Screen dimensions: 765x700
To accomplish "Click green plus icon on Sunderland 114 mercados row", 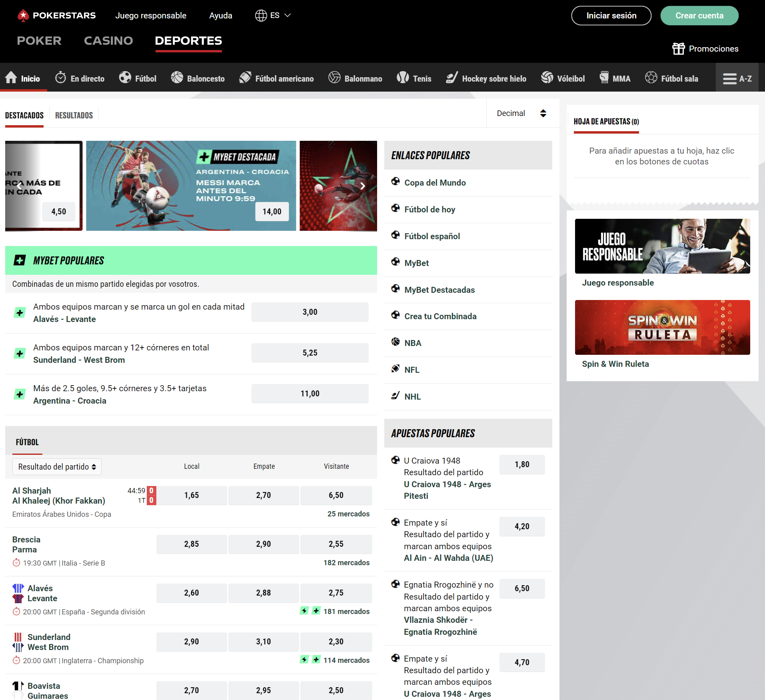I will [x=316, y=659].
